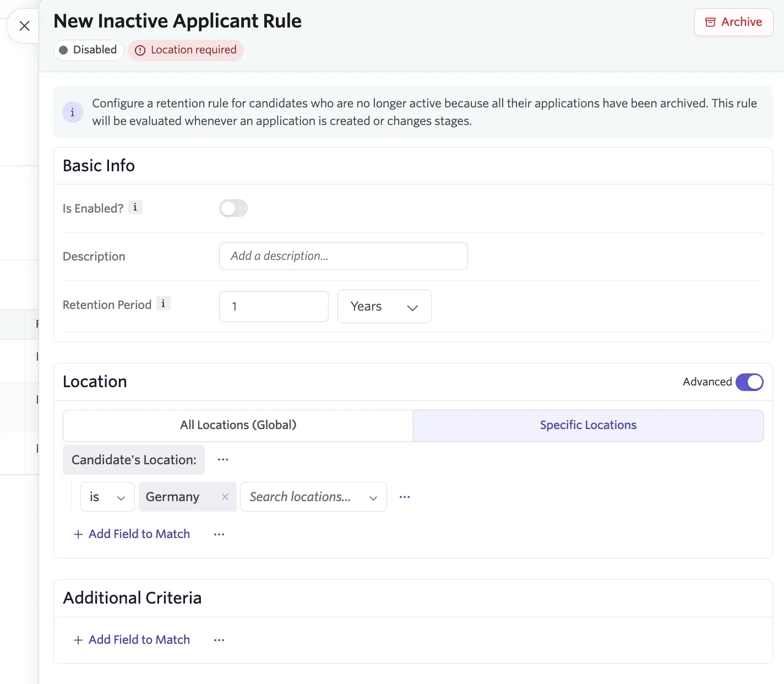This screenshot has width=784, height=684.
Task: Click the Description input field
Action: click(344, 256)
